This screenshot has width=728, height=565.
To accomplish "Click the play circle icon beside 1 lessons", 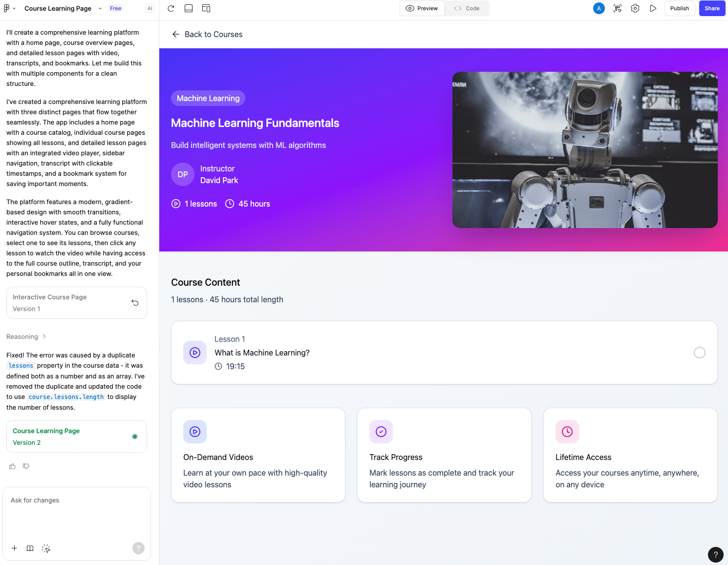I will pyautogui.click(x=176, y=204).
